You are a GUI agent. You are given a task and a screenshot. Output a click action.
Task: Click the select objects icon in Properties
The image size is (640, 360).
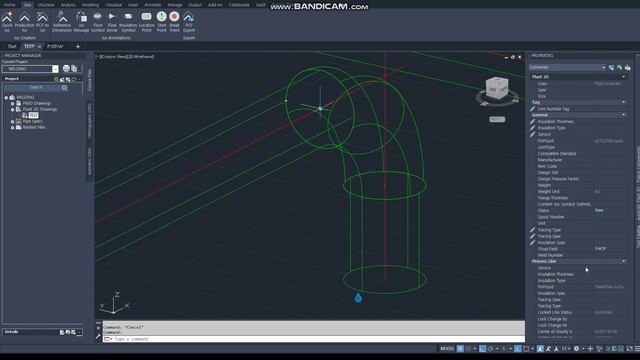click(620, 67)
